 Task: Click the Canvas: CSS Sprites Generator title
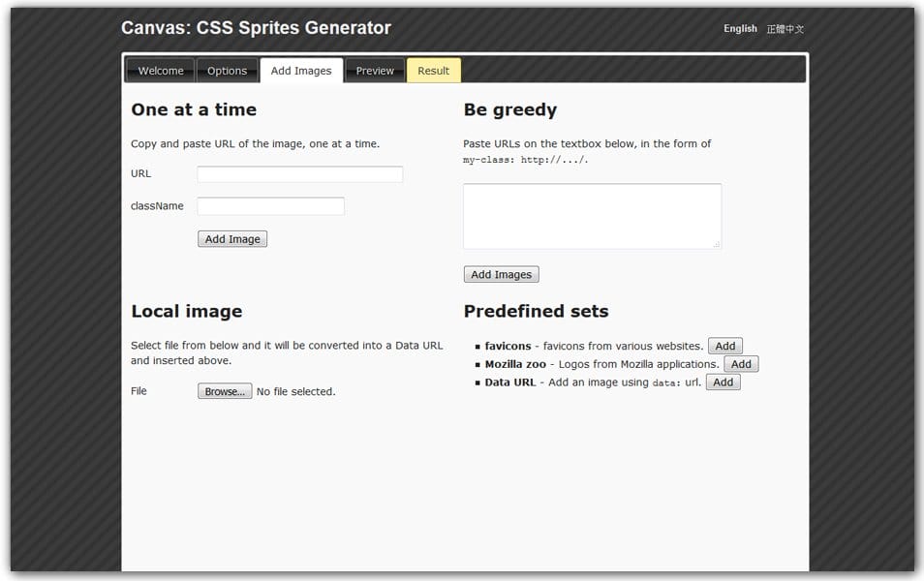[255, 28]
